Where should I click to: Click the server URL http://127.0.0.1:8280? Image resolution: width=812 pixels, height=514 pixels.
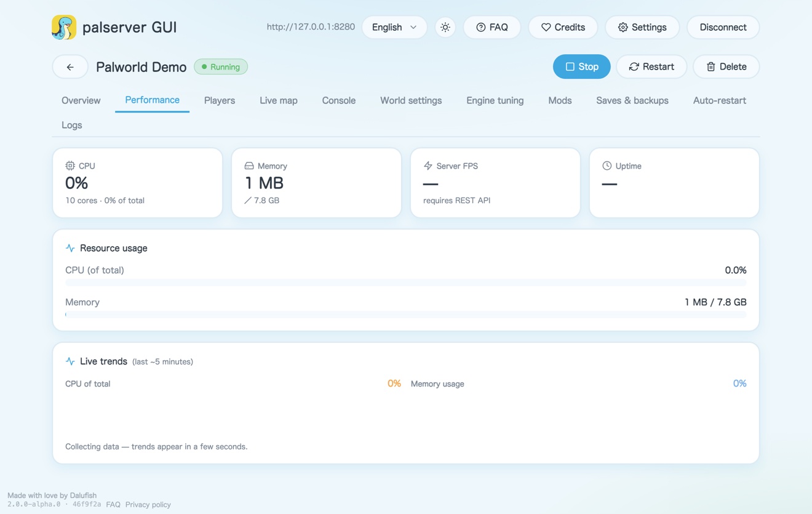click(x=311, y=27)
